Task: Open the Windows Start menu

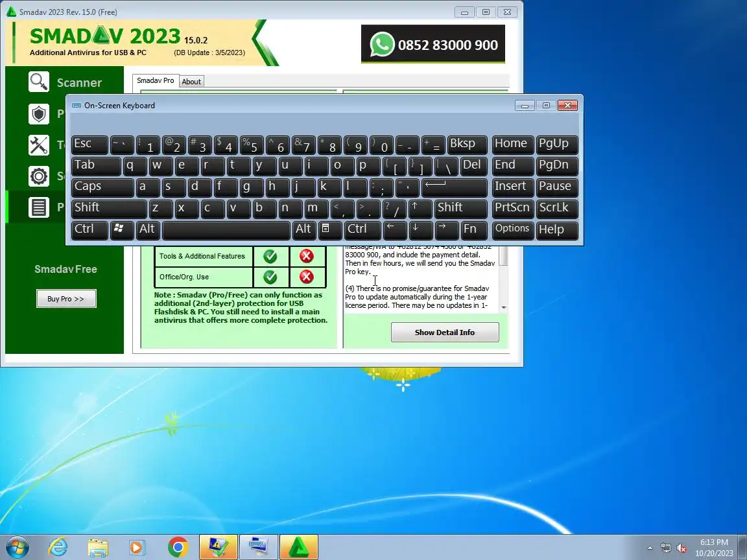Action: point(17,547)
